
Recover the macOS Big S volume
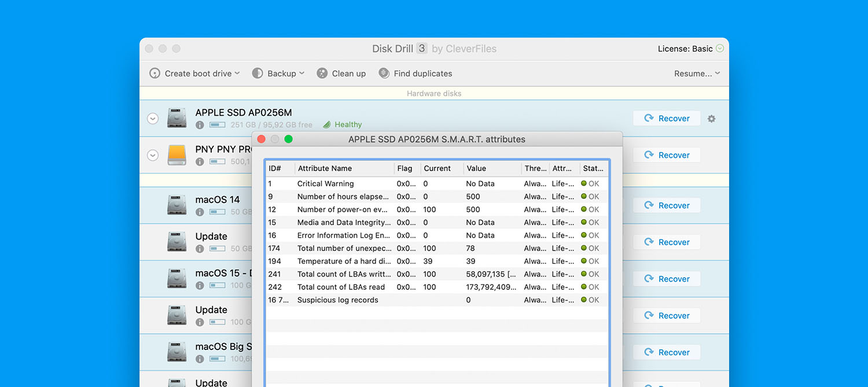(667, 352)
